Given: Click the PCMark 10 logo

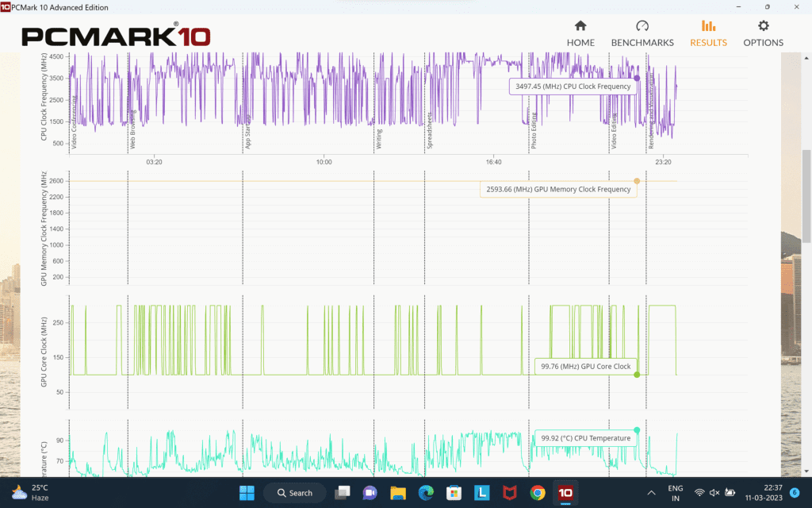Looking at the screenshot, I should (116, 36).
